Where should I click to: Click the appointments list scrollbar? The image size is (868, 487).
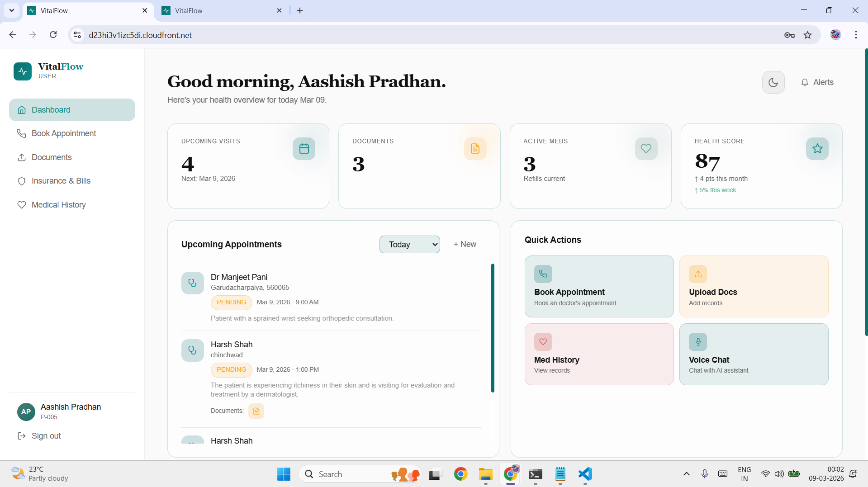pyautogui.click(x=493, y=328)
